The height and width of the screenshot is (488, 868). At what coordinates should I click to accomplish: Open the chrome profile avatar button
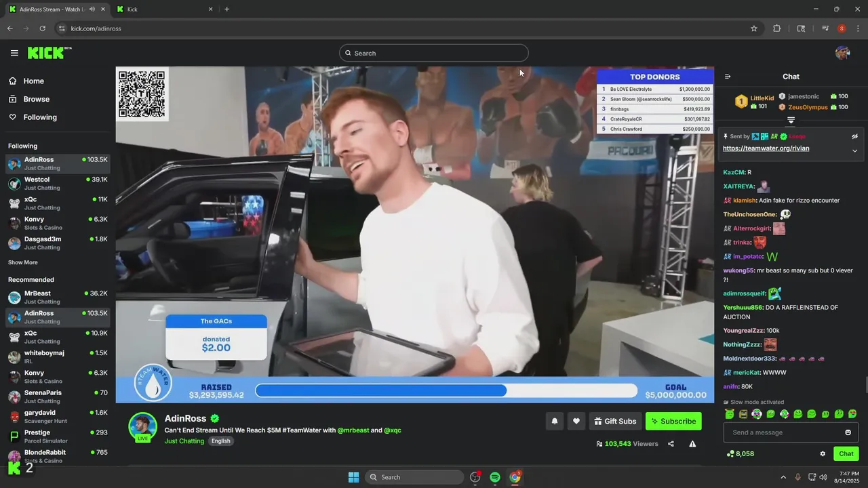(842, 28)
